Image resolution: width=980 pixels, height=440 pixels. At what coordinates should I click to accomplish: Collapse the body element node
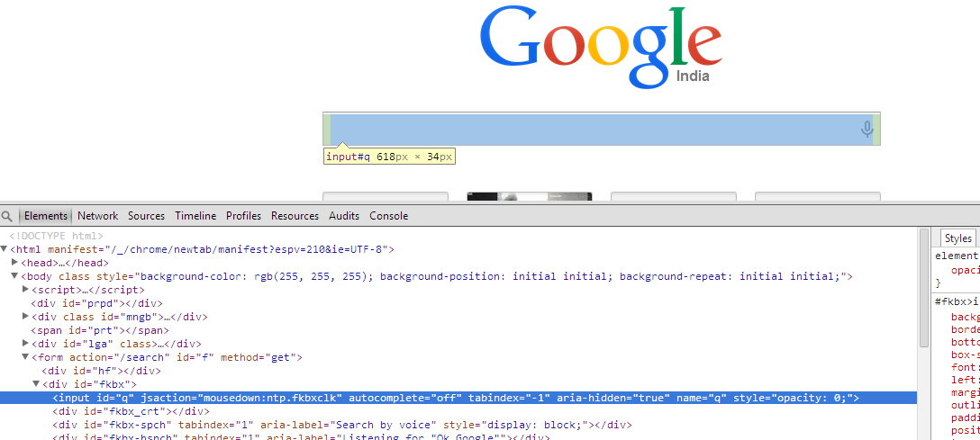coord(15,276)
